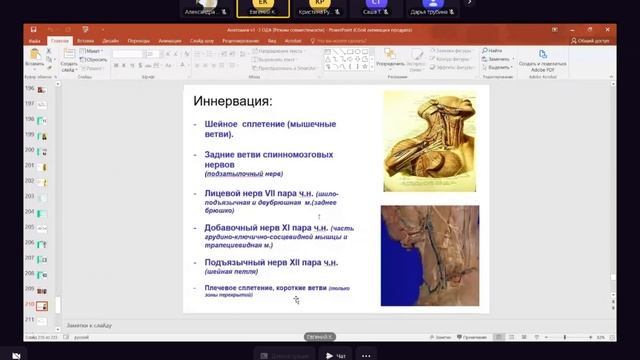Expand the shapes gallery with More arrow

click(x=372, y=67)
